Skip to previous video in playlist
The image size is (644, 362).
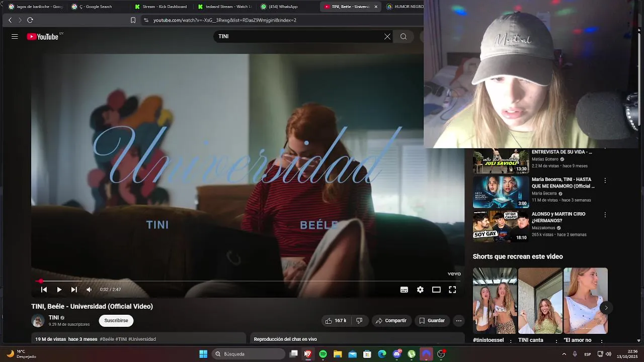click(x=44, y=290)
